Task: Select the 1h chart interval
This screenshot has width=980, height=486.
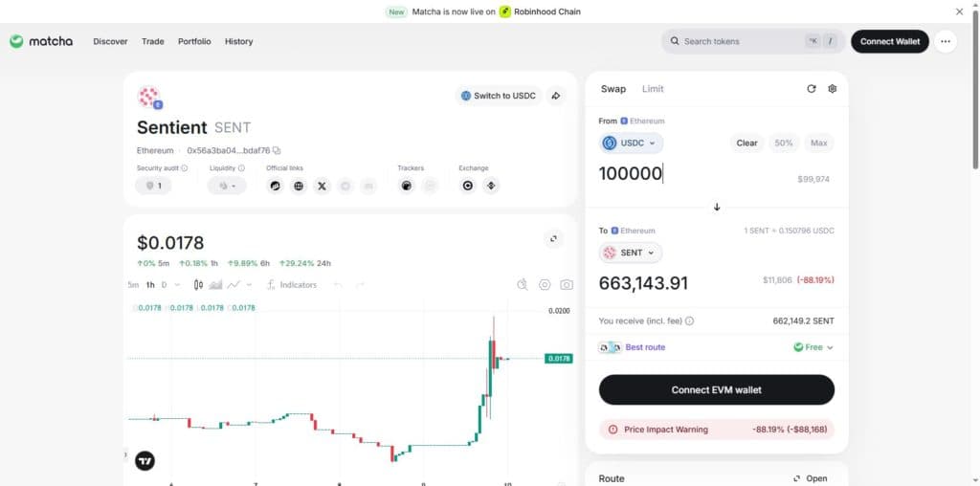Action: (150, 285)
